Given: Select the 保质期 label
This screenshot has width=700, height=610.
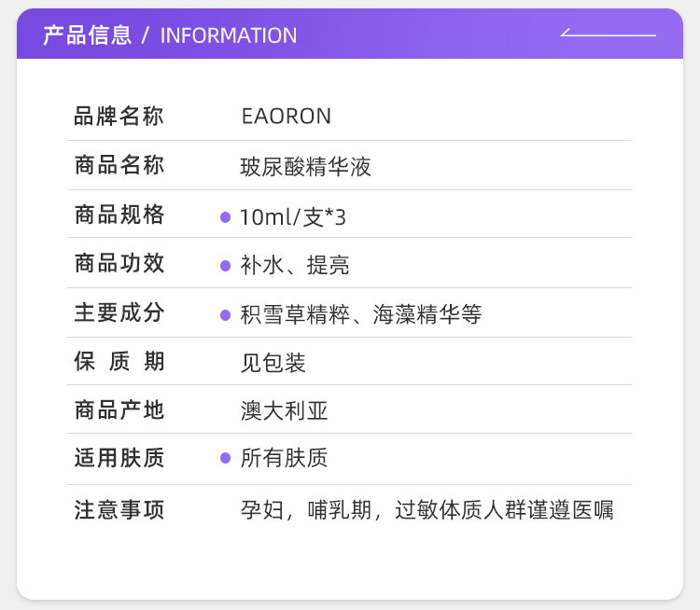Looking at the screenshot, I should pos(119,362).
